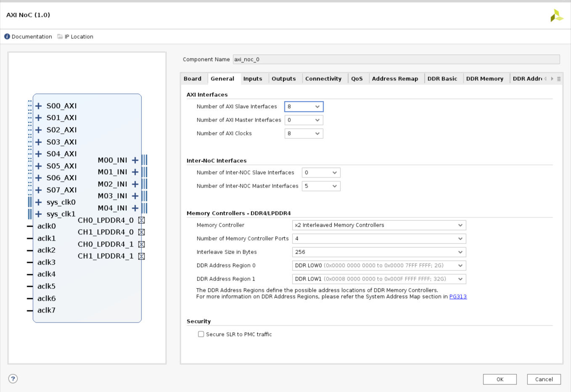571x392 pixels.
Task: Expand the S00_AXI port plus icon
Action: (x=39, y=106)
